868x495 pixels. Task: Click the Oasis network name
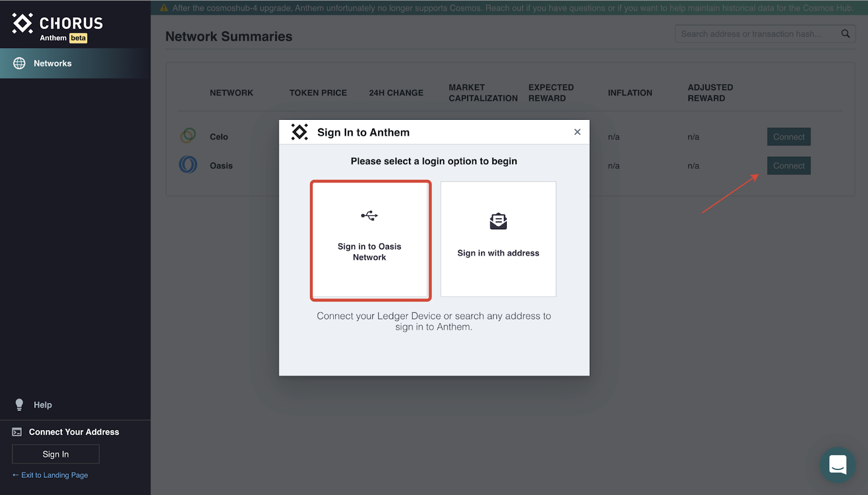click(221, 166)
